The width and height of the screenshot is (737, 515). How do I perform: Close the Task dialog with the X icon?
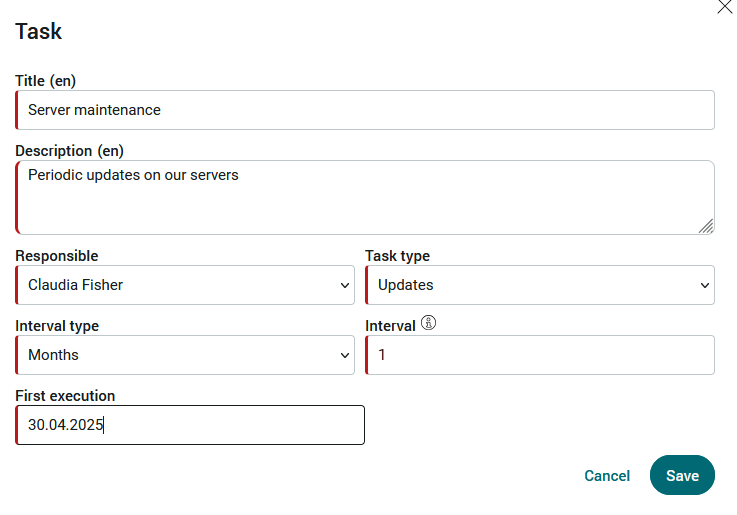click(x=724, y=7)
